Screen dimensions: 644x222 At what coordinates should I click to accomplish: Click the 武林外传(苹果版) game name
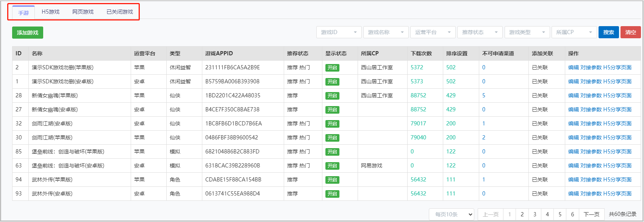52,180
